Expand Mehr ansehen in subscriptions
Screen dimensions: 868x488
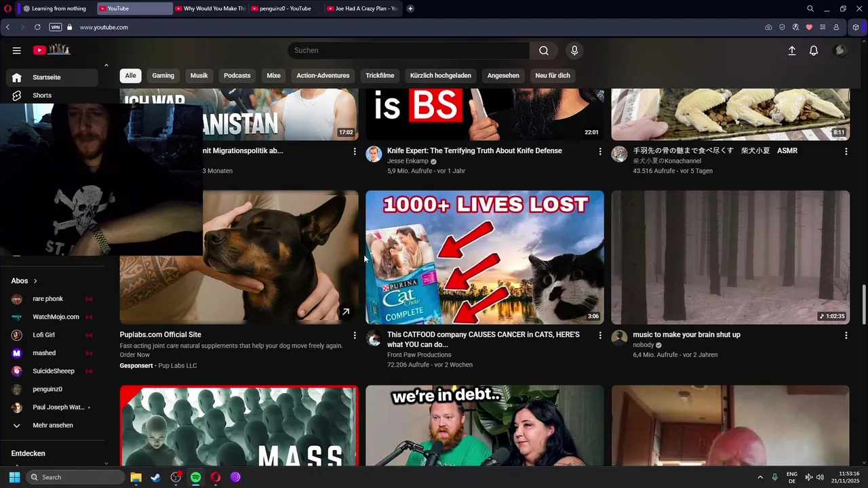52,425
